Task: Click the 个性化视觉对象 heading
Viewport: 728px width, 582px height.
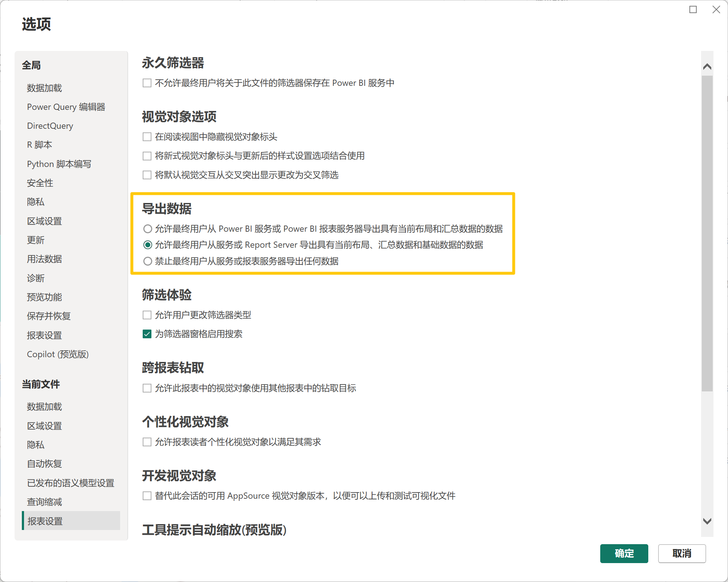Action: point(185,422)
